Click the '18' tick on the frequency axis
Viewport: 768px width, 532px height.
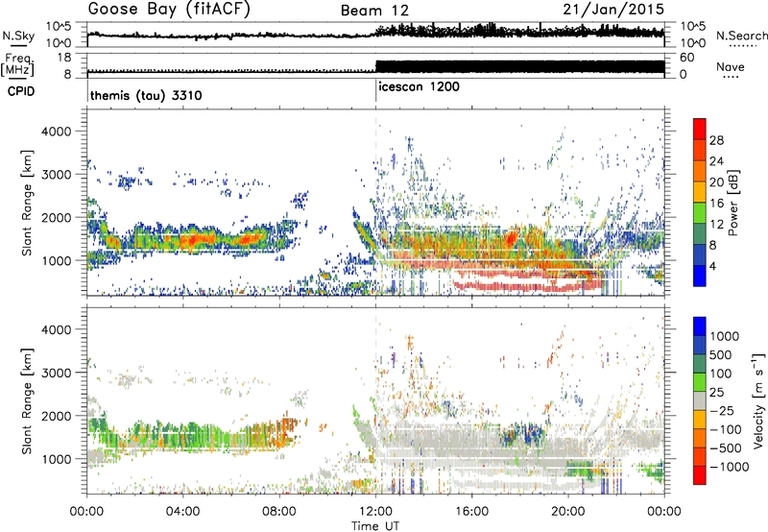[64, 58]
